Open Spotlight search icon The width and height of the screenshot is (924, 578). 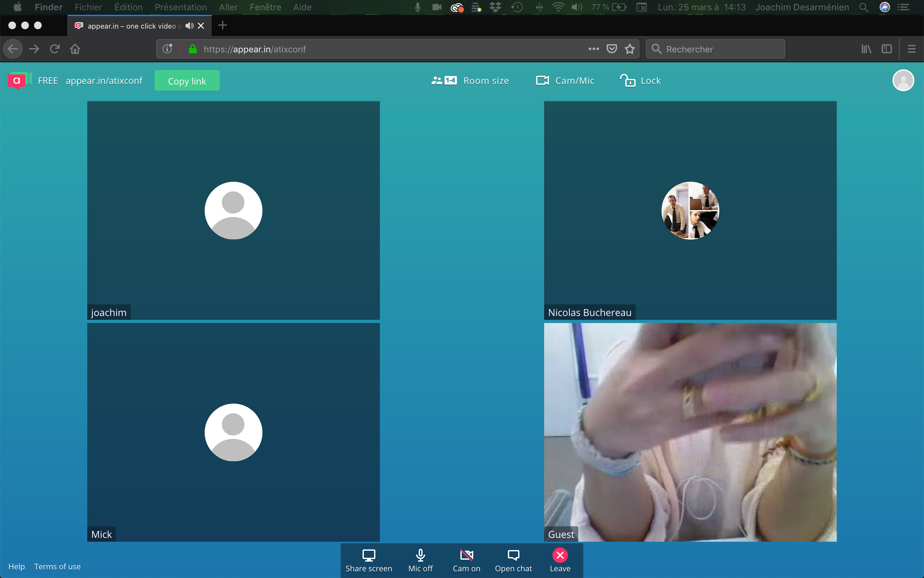click(x=864, y=7)
